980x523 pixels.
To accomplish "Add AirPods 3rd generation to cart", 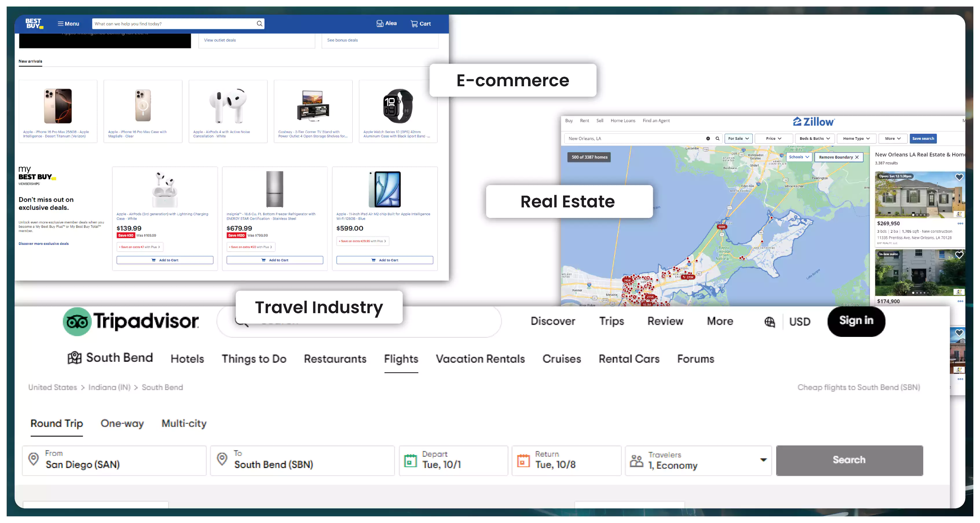I will [165, 260].
